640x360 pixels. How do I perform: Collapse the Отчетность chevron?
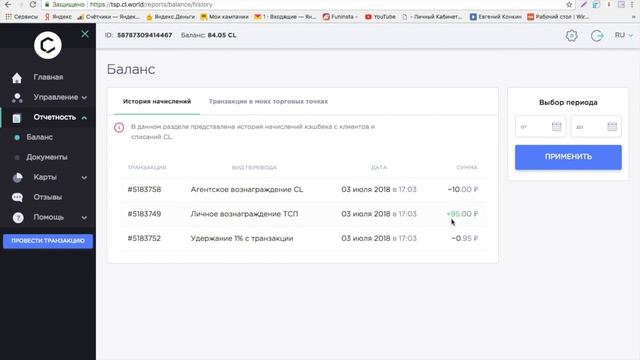[84, 118]
